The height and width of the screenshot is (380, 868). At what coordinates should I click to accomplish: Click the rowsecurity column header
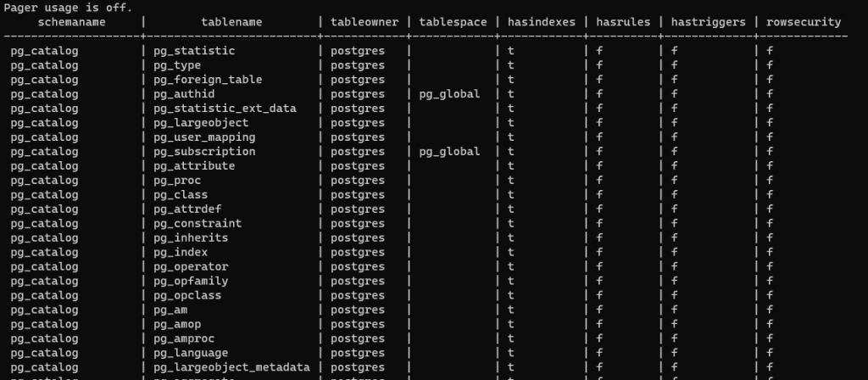(804, 22)
